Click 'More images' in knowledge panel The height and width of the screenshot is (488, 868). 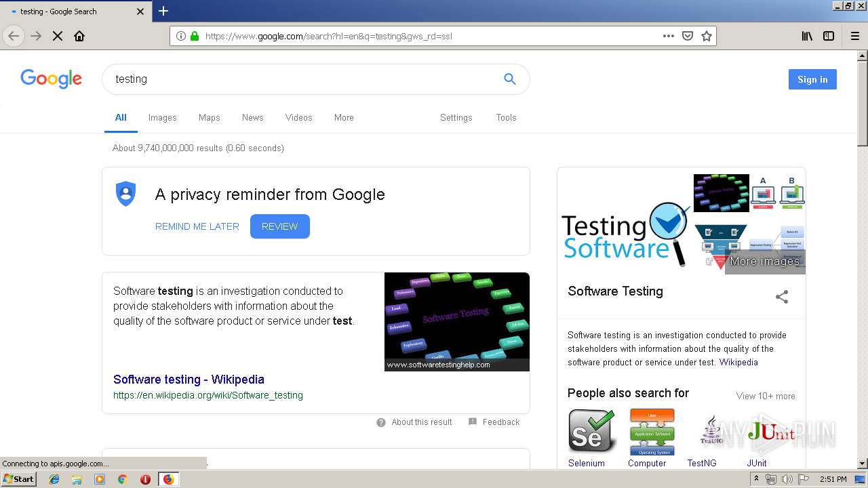[x=765, y=262]
